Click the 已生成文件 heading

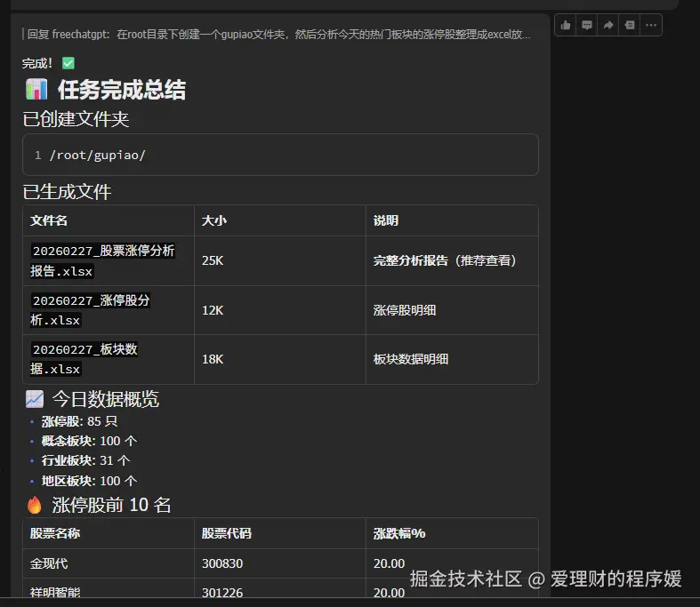(x=67, y=192)
